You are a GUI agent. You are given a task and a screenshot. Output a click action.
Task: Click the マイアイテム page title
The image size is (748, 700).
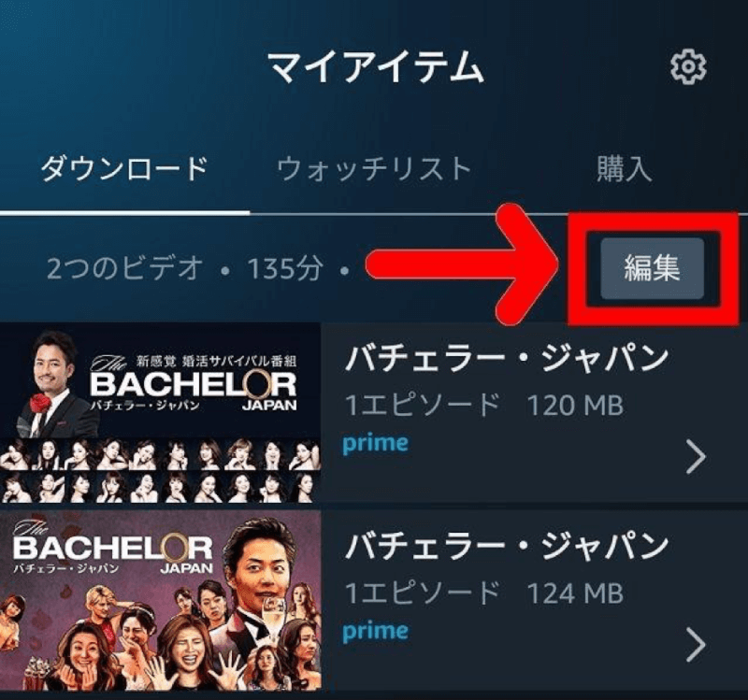click(376, 68)
